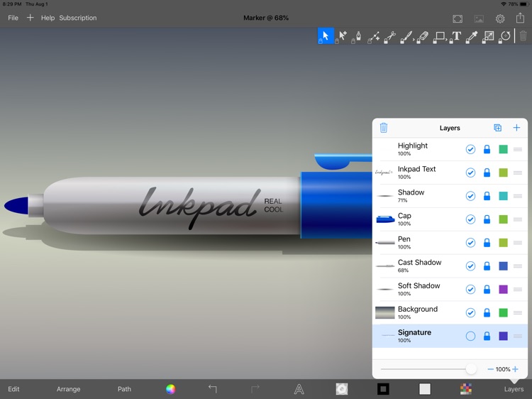Screen dimensions: 532x399
Task: Show the Signature layer
Action: (x=470, y=336)
